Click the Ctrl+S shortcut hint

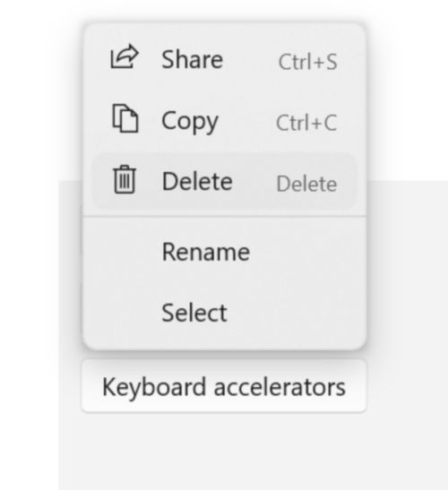[x=307, y=62]
